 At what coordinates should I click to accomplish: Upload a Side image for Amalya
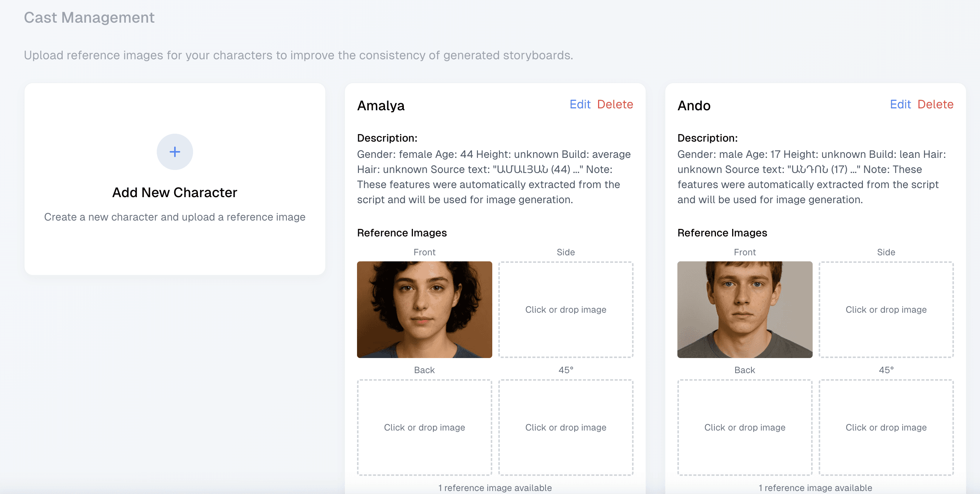click(565, 309)
